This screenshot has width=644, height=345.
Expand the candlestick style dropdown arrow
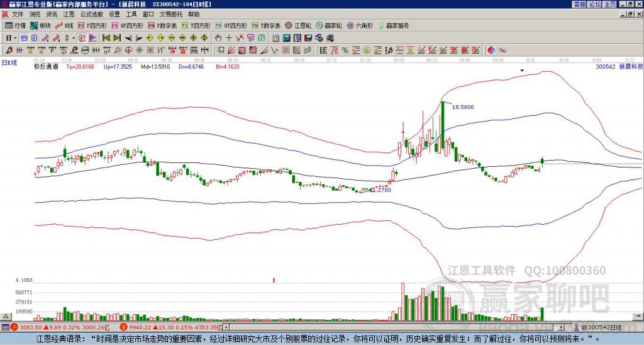74,38
